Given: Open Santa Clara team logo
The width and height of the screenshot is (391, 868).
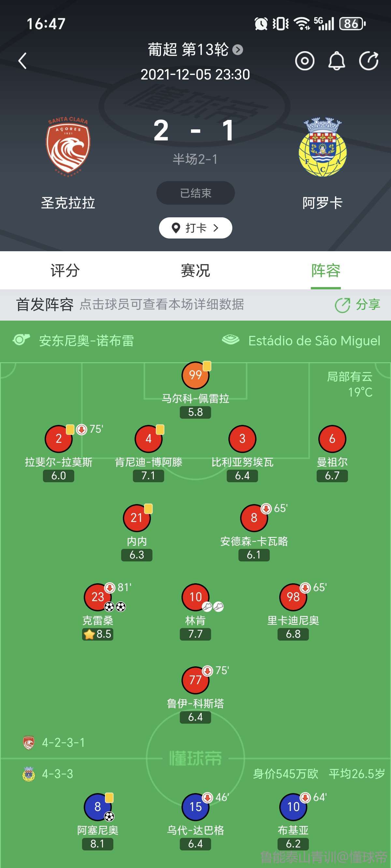Looking at the screenshot, I should click(x=68, y=146).
